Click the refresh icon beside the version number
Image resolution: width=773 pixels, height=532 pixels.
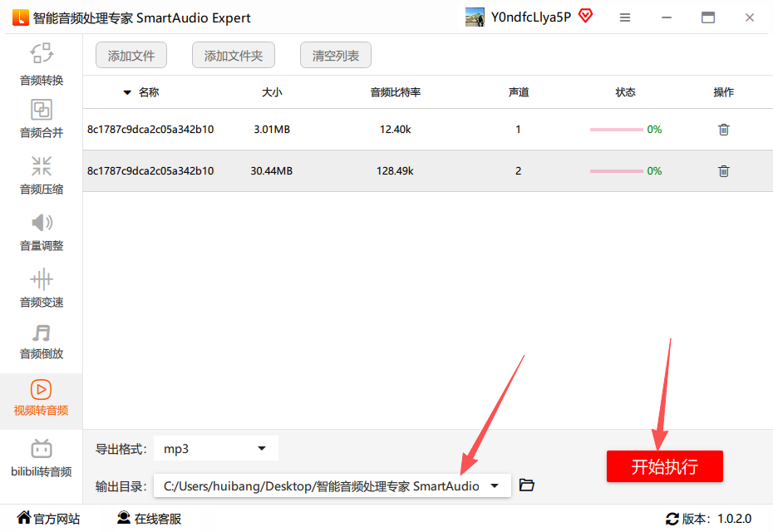(x=672, y=520)
